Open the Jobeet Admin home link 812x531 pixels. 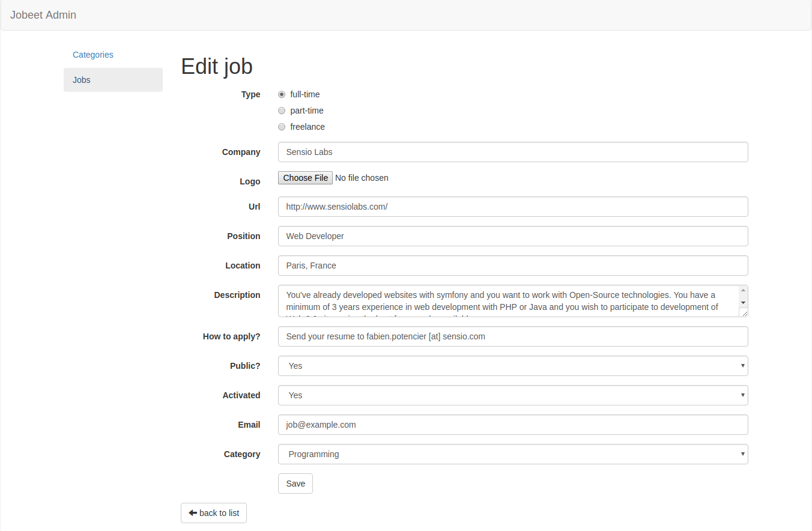pyautogui.click(x=43, y=15)
